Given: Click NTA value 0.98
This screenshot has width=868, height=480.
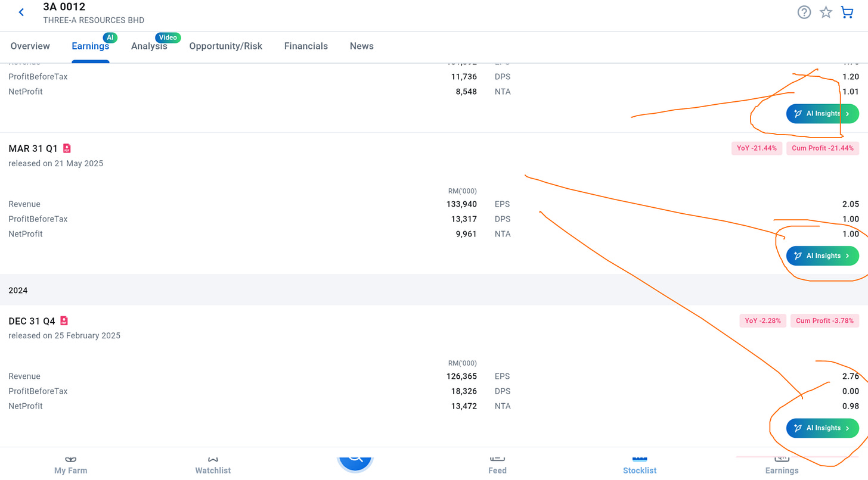Looking at the screenshot, I should [x=851, y=406].
